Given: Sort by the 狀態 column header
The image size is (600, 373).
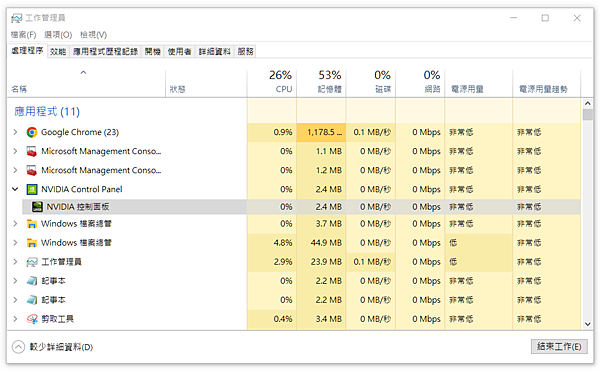Looking at the screenshot, I should [x=206, y=83].
